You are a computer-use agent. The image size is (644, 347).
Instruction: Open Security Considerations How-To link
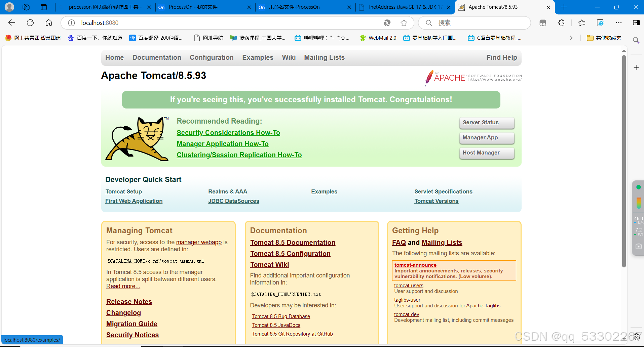228,133
